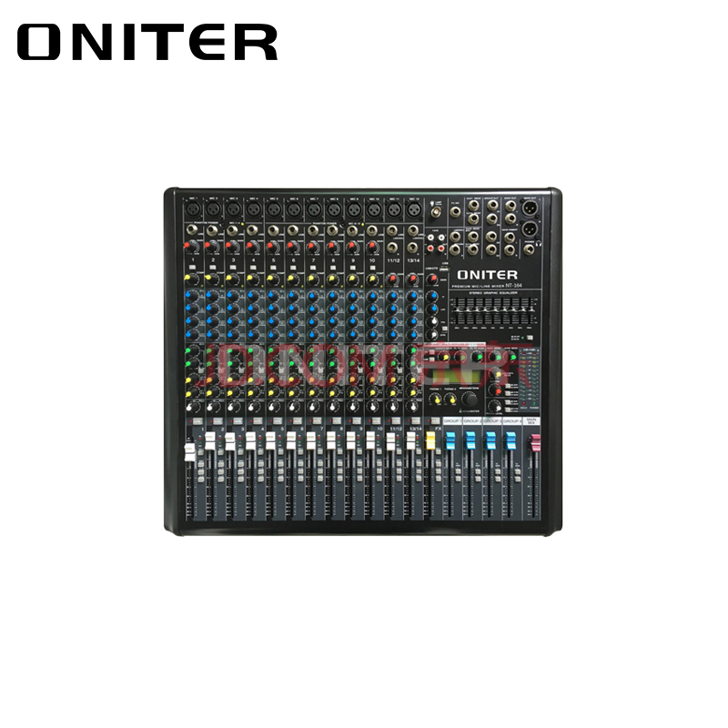Select the yellow FX fader cap

coord(430,440)
